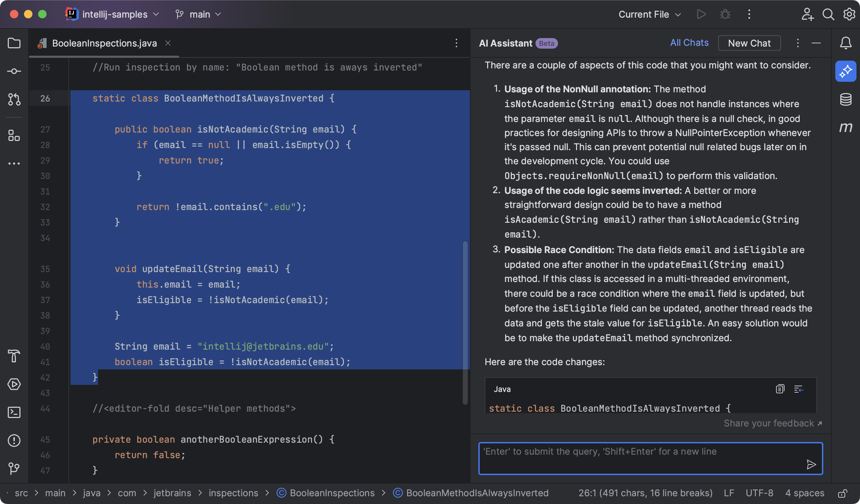Start debugging with the bug icon
The width and height of the screenshot is (860, 504).
(725, 14)
